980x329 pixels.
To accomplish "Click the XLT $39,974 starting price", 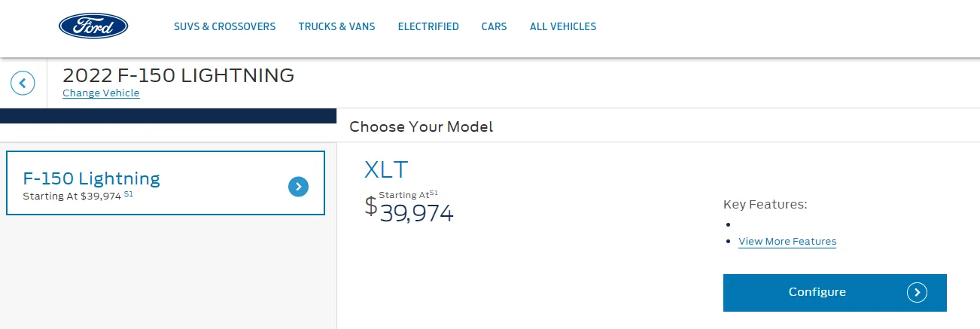I will point(415,214).
